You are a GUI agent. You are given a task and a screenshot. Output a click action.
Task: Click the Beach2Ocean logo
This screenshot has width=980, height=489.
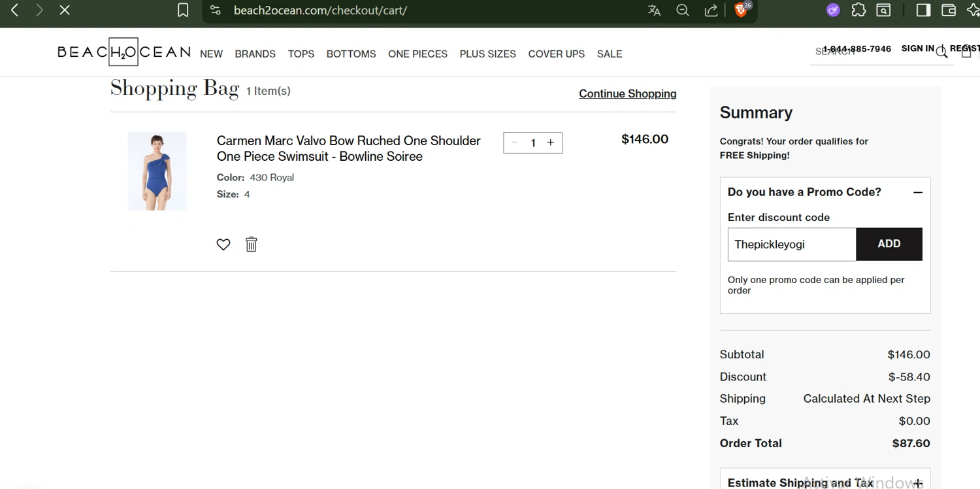[123, 52]
